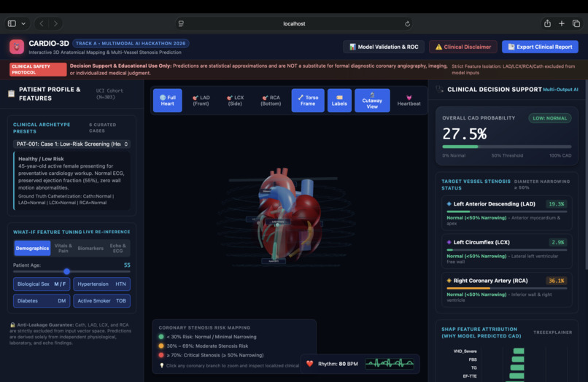Select the Vitals & Pain tab
The width and height of the screenshot is (588, 382).
(63, 248)
